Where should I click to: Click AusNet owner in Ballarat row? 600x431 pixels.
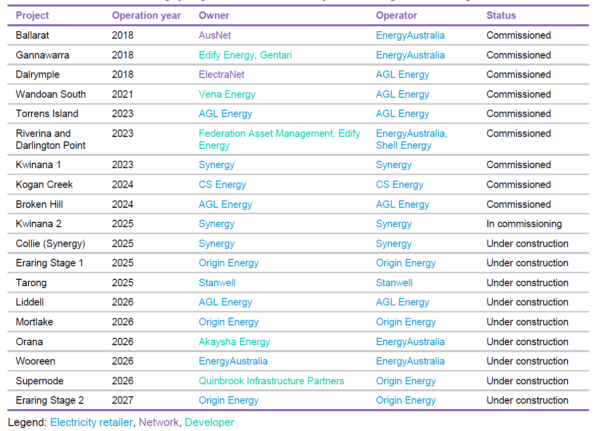(x=215, y=35)
